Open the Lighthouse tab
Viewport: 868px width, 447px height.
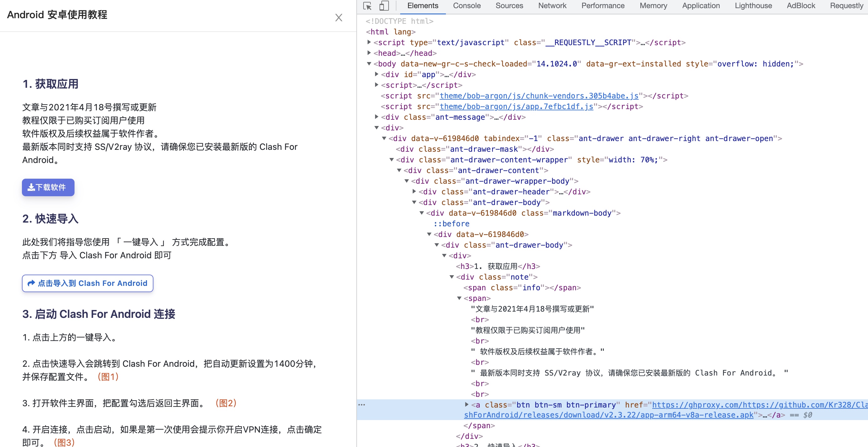753,6
